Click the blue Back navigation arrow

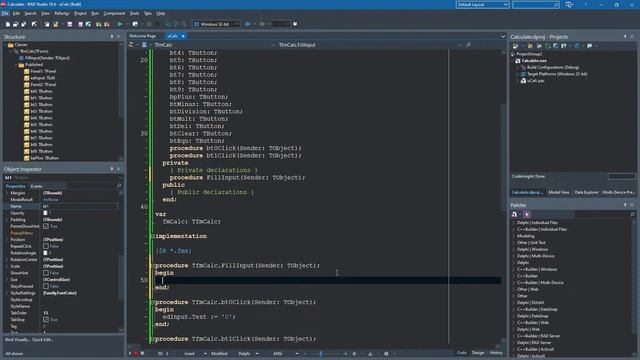[x=247, y=24]
